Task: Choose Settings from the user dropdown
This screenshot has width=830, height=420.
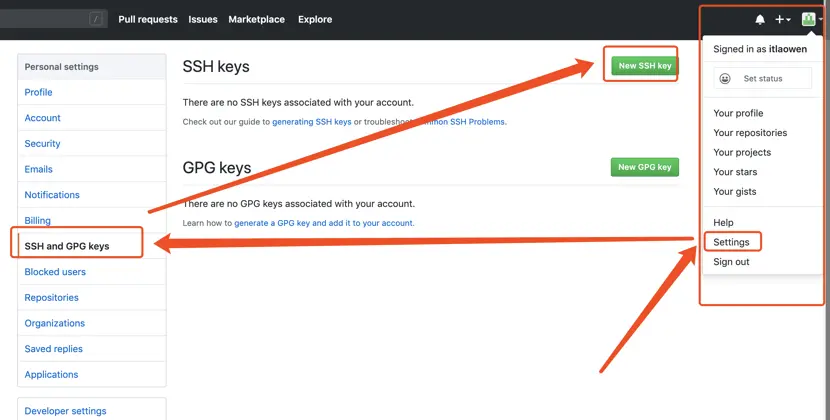Action: [731, 242]
